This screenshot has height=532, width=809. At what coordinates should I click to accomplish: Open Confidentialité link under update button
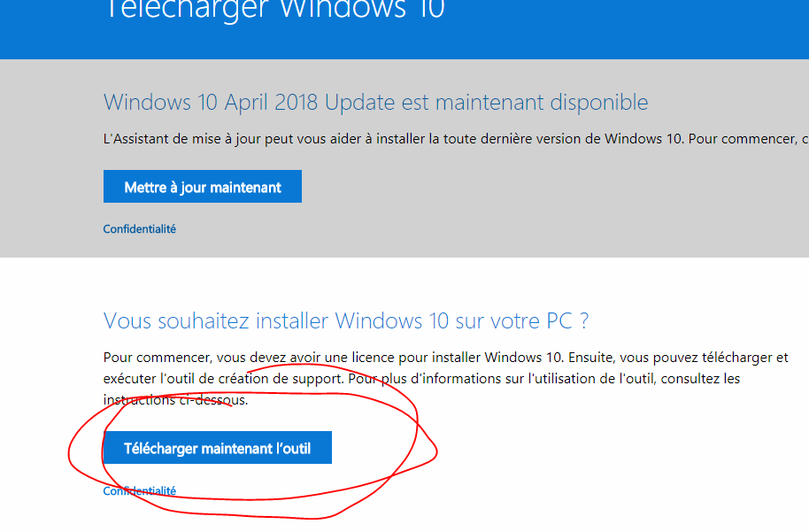point(139,228)
